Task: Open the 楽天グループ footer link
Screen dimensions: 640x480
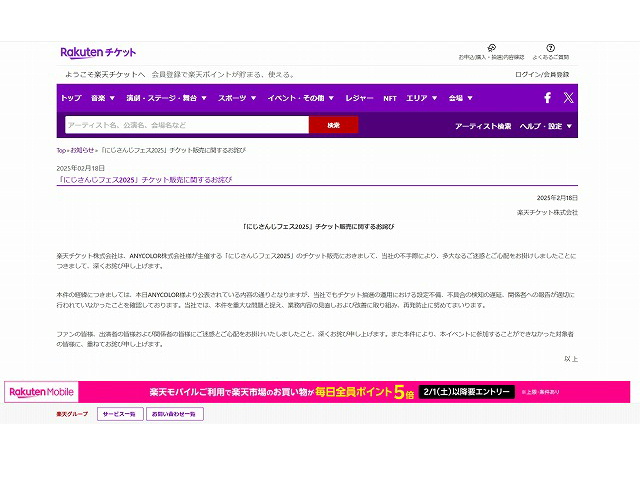Action: click(72, 414)
